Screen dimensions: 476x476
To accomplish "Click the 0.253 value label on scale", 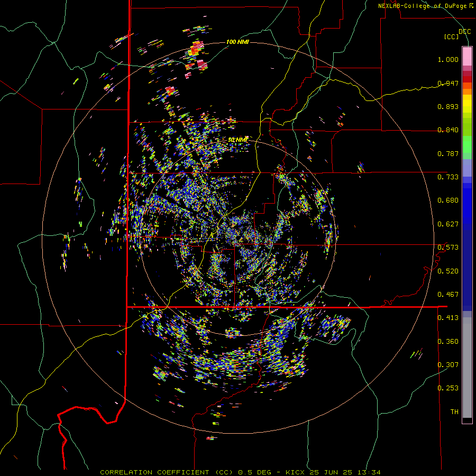I will 448,388.
